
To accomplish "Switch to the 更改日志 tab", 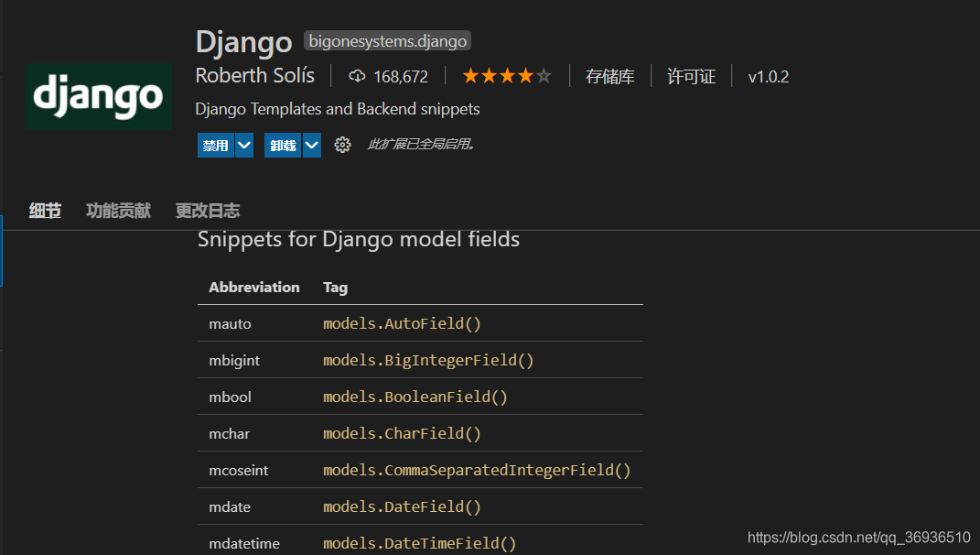I will tap(208, 211).
